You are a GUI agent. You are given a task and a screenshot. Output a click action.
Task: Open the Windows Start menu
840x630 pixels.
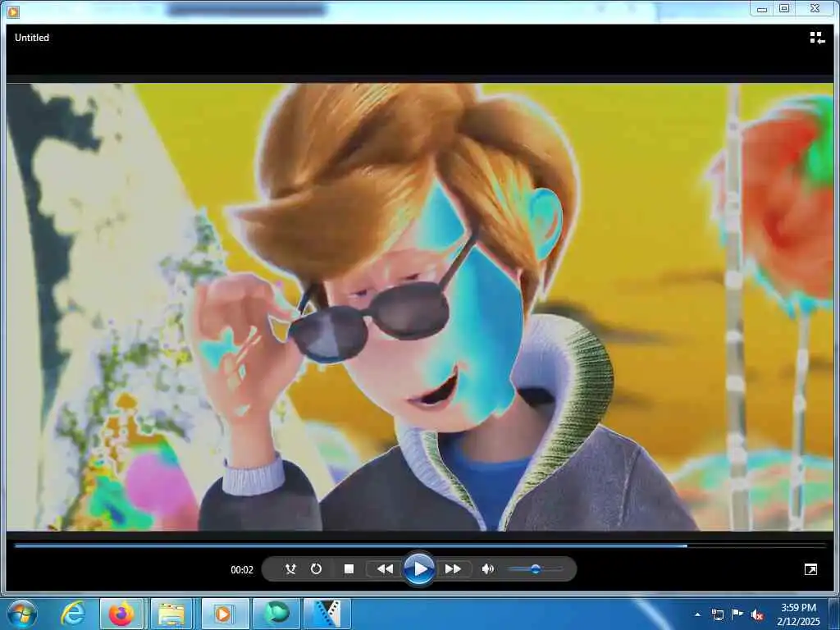pyautogui.click(x=22, y=614)
